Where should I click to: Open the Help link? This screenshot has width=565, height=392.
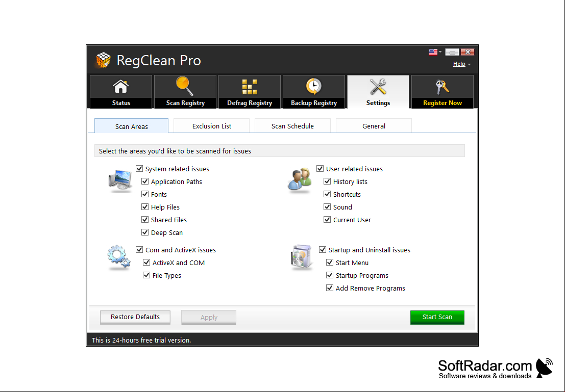coord(459,64)
